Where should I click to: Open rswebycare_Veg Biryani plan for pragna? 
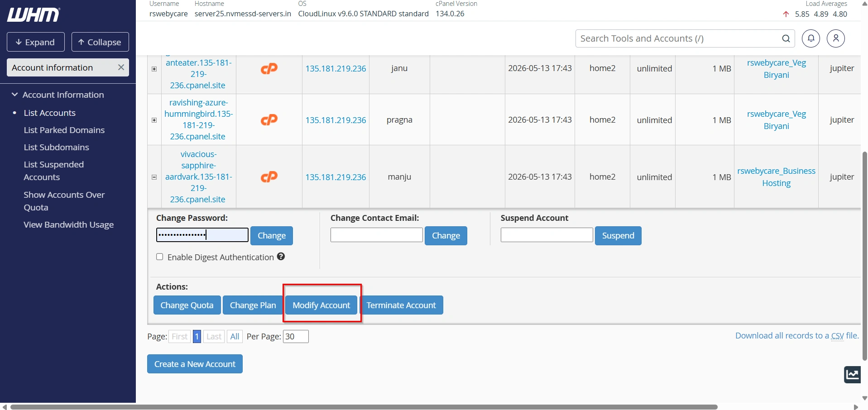point(777,120)
